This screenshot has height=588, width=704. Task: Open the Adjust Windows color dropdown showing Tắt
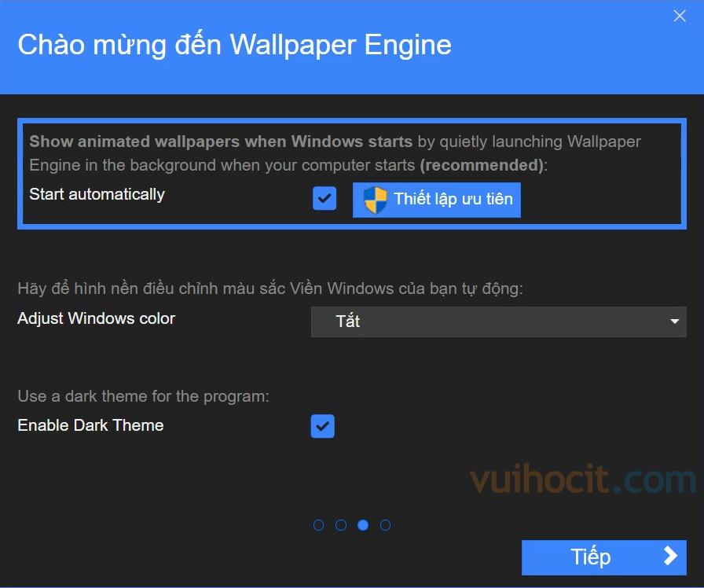[x=498, y=322]
